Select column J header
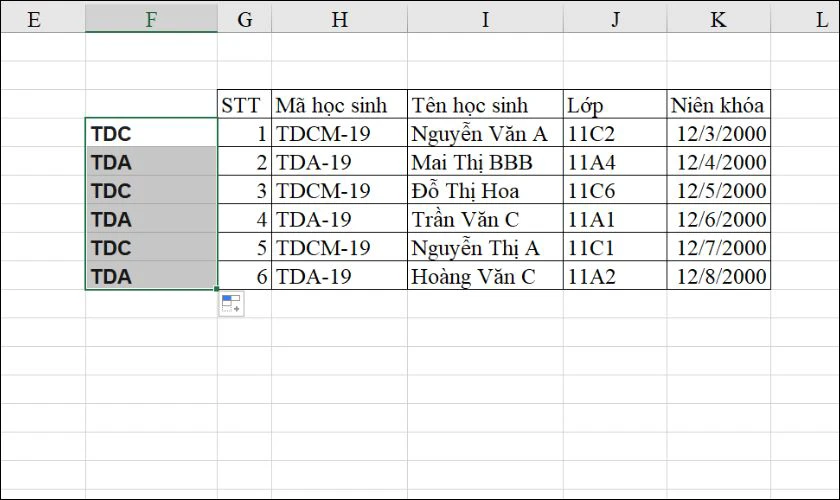The image size is (840, 500). (x=615, y=19)
